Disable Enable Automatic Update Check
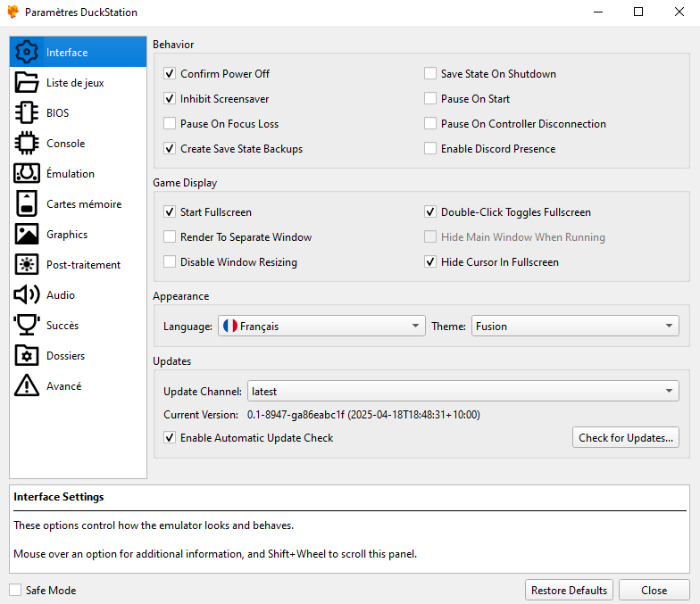 (170, 437)
